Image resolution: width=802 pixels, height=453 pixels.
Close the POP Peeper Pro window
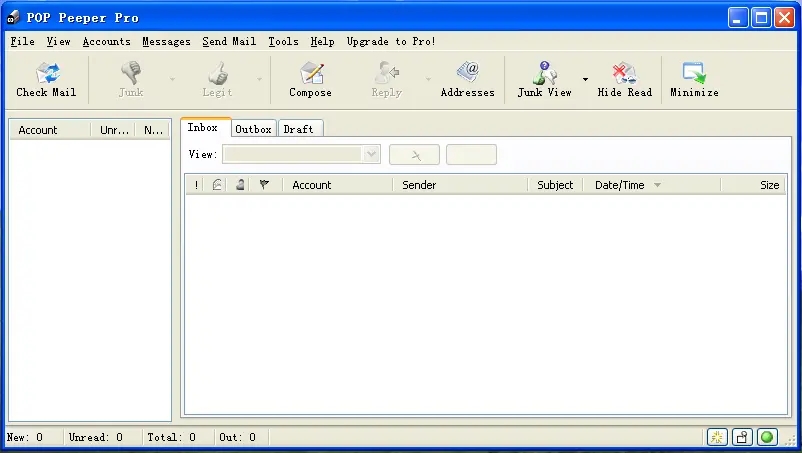(784, 18)
